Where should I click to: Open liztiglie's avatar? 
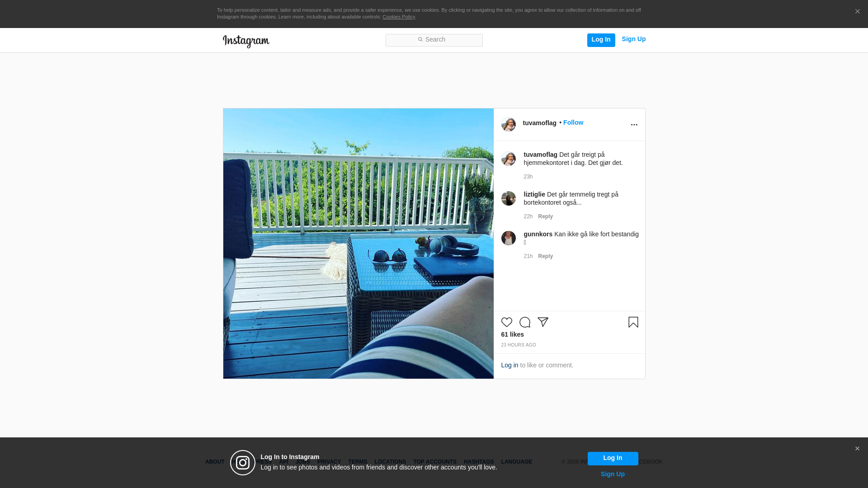[x=508, y=198]
